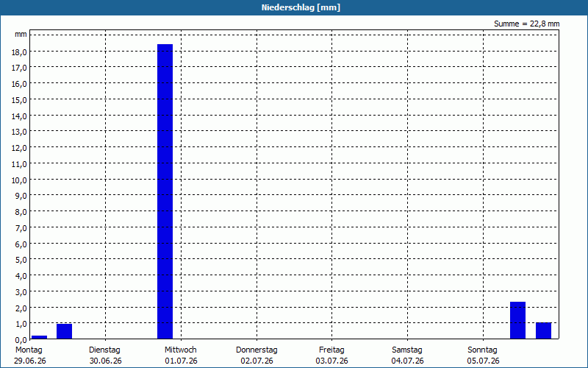Click the date 03.07.26
Screen dimensions: 588x368
click(x=332, y=361)
